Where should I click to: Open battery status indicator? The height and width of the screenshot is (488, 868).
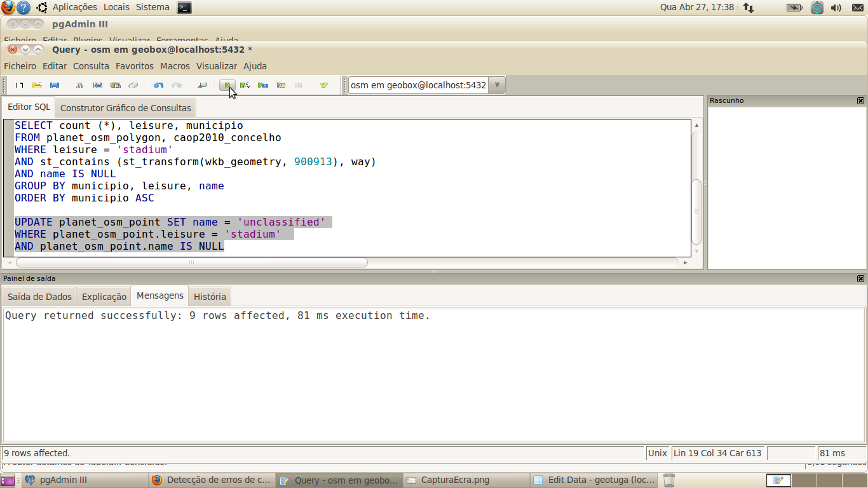(x=794, y=8)
